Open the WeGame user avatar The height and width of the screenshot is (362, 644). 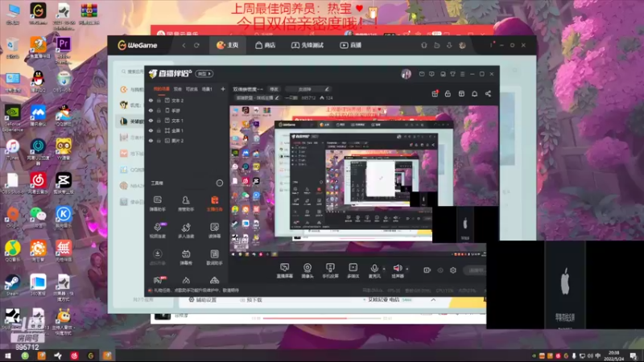pos(462,45)
